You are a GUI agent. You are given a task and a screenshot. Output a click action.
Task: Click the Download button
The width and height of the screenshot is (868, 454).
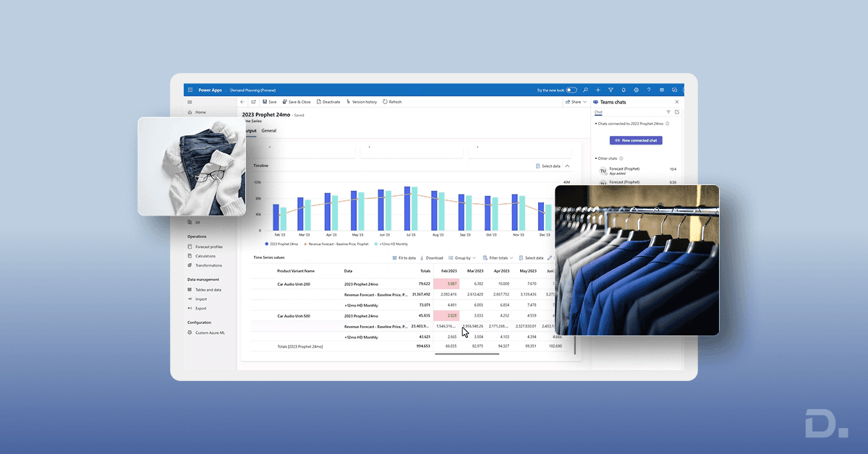click(x=432, y=257)
